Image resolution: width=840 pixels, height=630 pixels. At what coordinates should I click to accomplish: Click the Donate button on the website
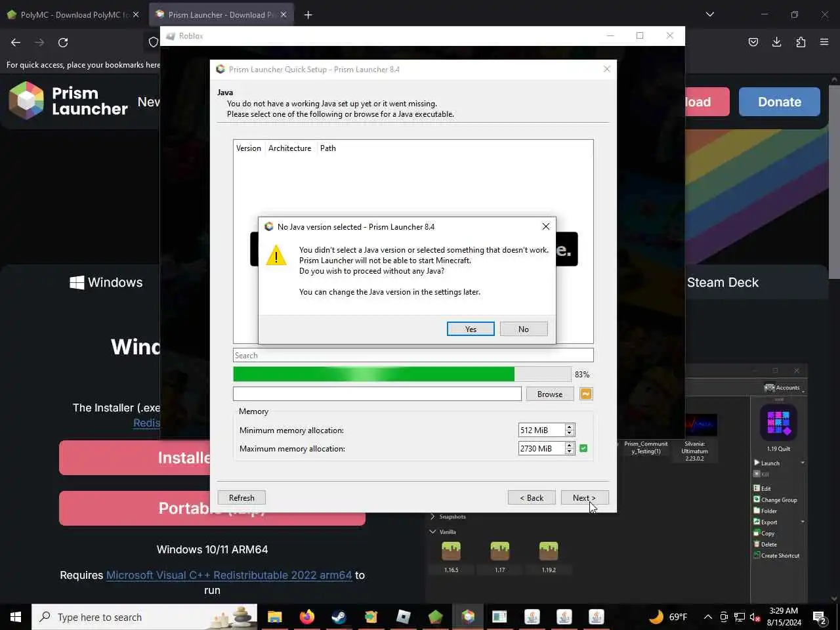(780, 102)
